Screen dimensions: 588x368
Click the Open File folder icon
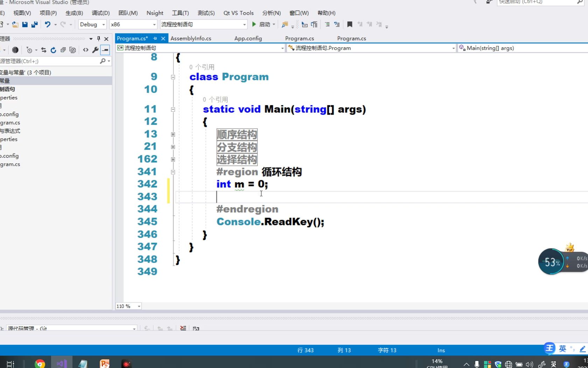click(x=15, y=25)
